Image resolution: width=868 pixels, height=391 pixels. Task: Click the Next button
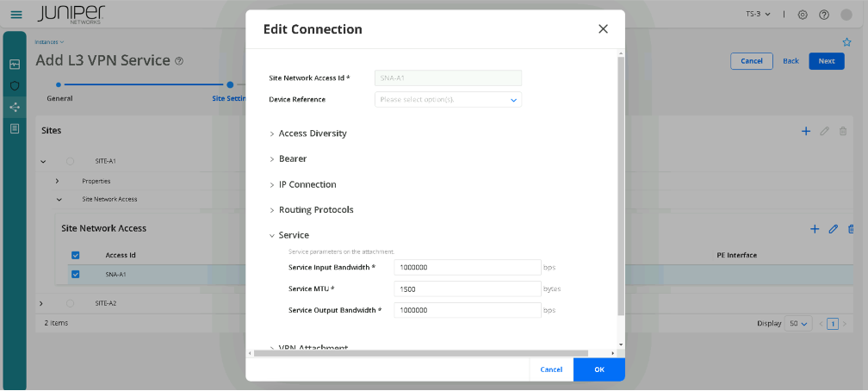click(827, 61)
